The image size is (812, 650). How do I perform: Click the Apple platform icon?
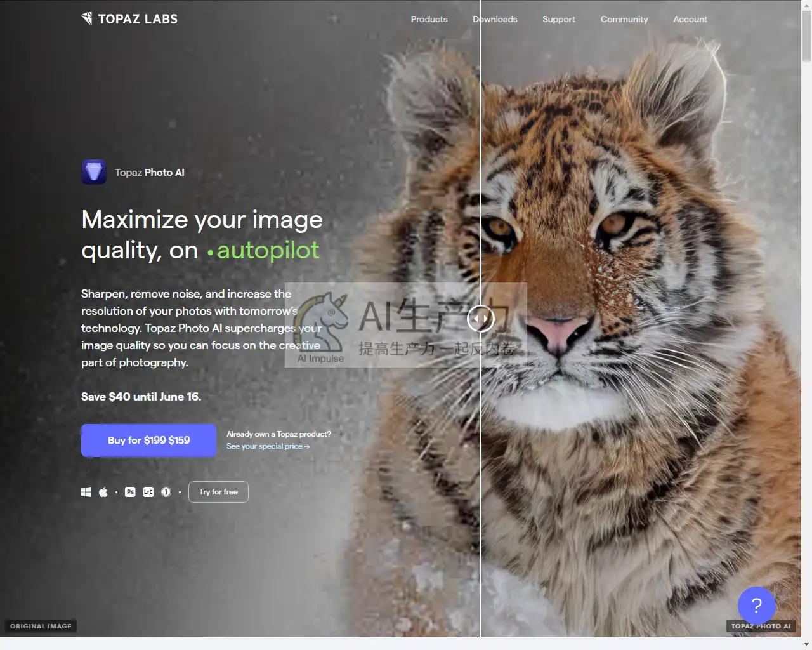pos(103,492)
